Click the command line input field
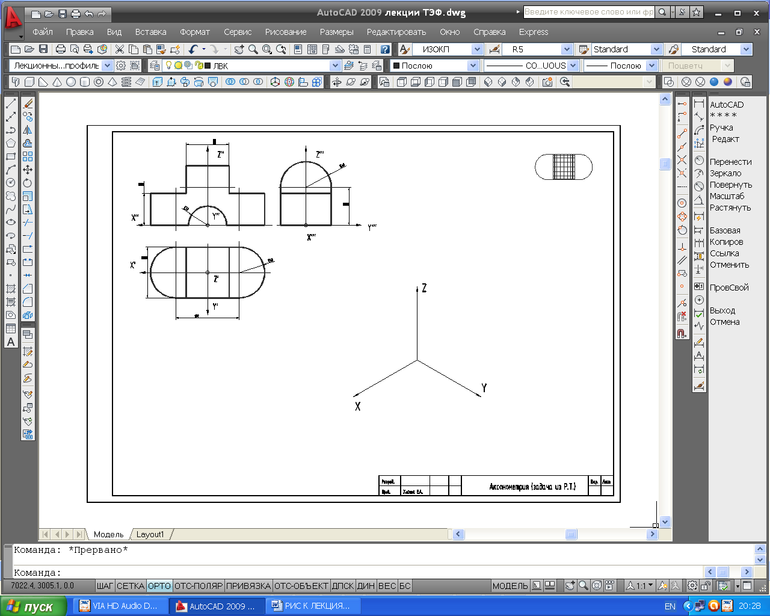 coord(380,572)
